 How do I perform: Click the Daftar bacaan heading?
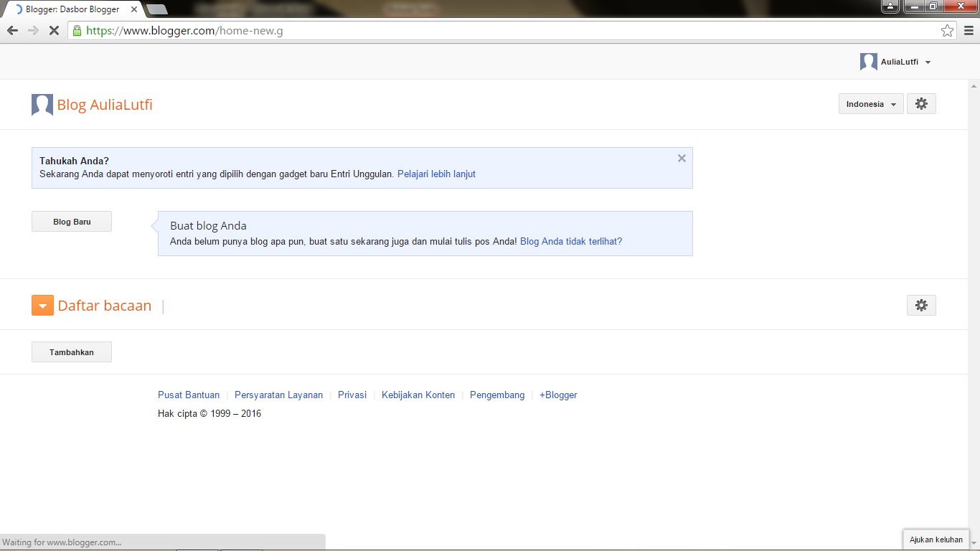coord(105,306)
